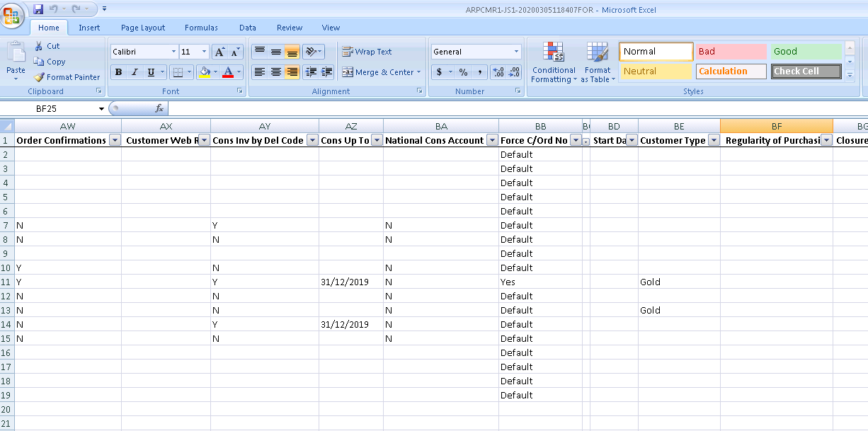
Task: Toggle Italic formatting
Action: 135,72
